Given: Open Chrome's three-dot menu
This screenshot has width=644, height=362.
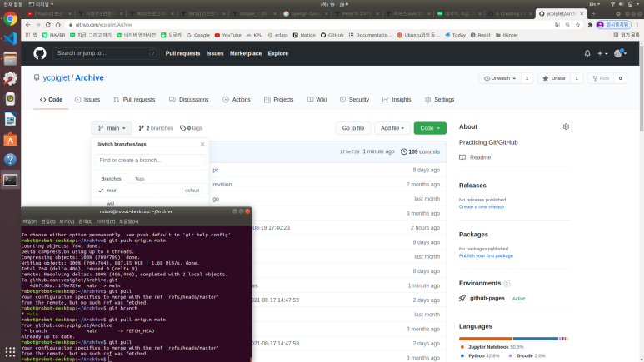Looking at the screenshot, I should click(637, 25).
